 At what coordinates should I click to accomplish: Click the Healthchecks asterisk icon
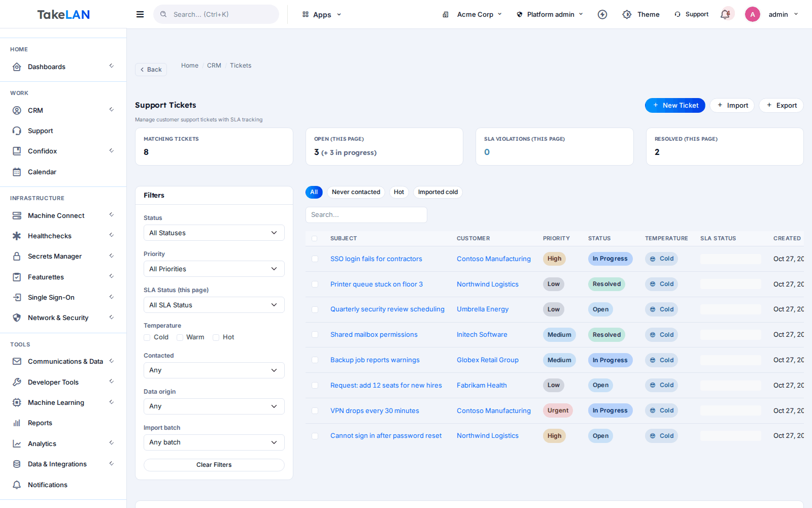(17, 236)
